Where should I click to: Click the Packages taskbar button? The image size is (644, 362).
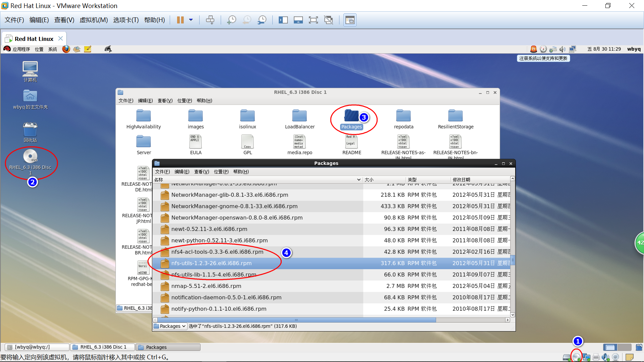coord(169,347)
